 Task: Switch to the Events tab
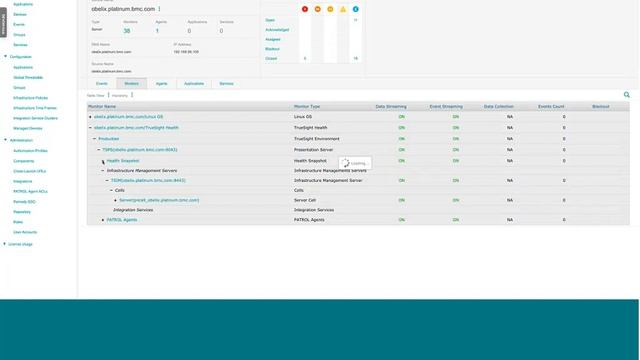[102, 84]
